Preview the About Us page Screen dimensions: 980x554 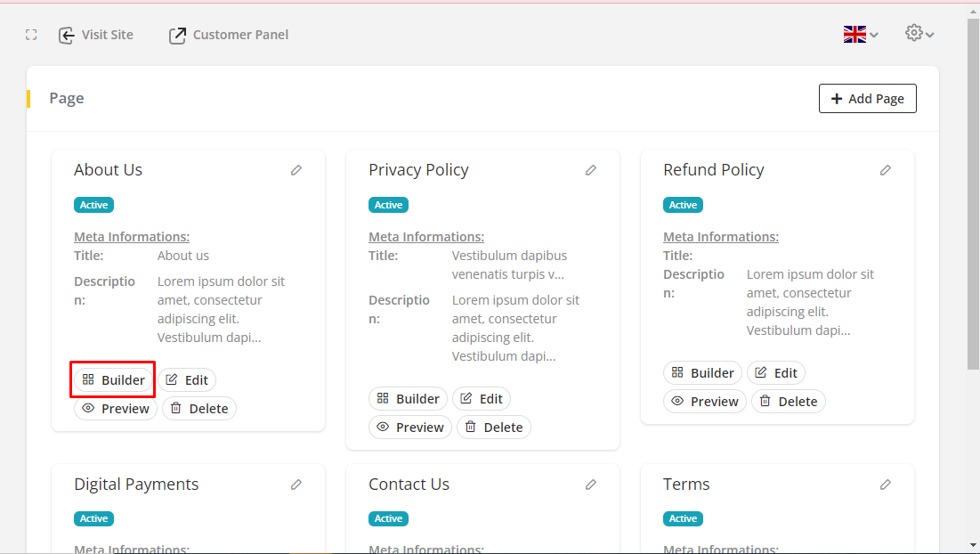click(116, 409)
